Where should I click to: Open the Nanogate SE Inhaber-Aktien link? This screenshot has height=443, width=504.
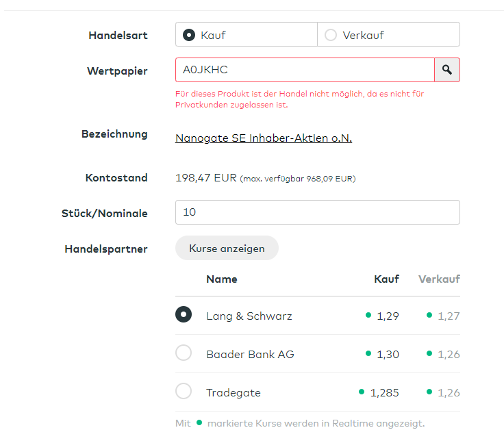click(x=264, y=138)
